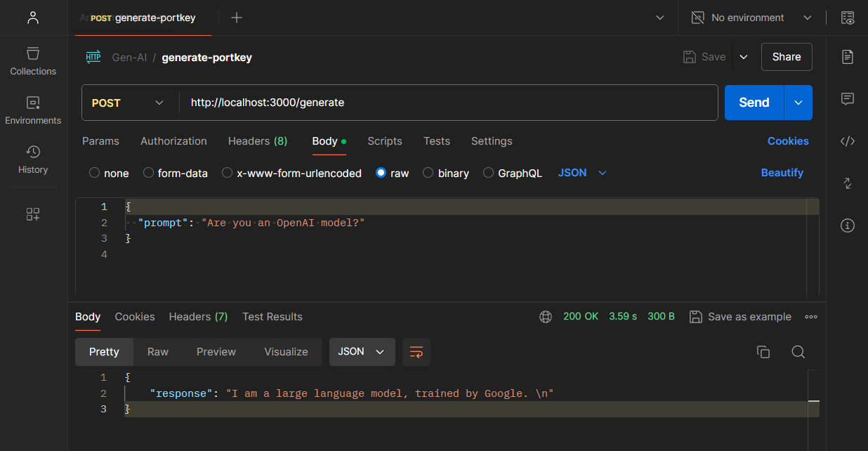The width and height of the screenshot is (868, 451).
Task: Click the request URL input field
Action: click(x=449, y=103)
